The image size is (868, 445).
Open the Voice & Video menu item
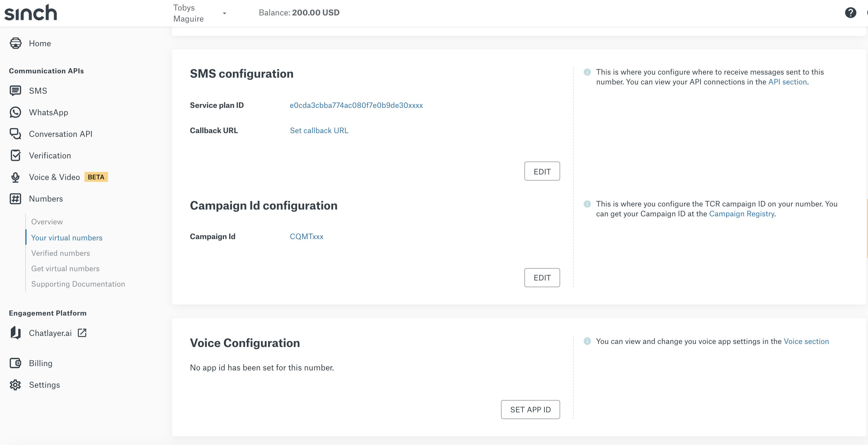[x=54, y=177]
